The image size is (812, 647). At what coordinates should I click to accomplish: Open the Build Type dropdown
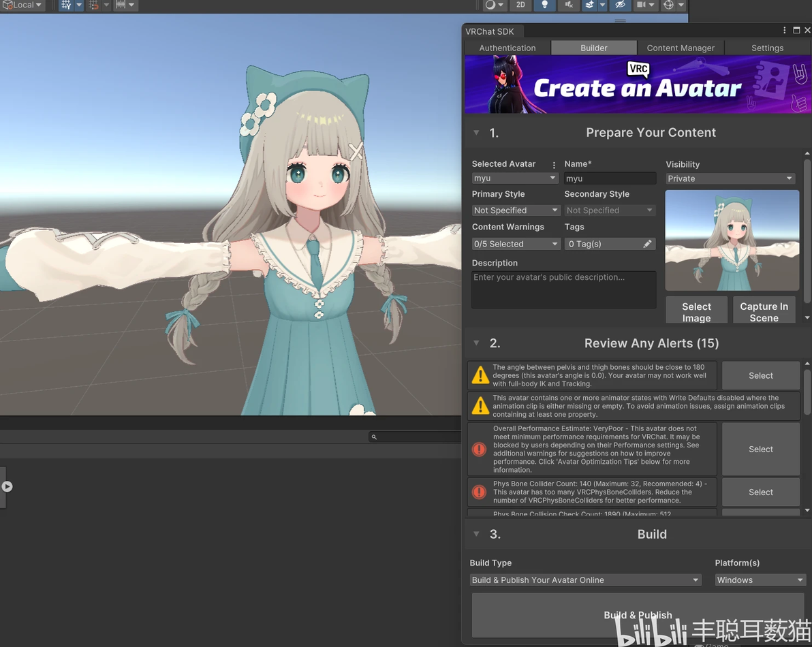(586, 580)
